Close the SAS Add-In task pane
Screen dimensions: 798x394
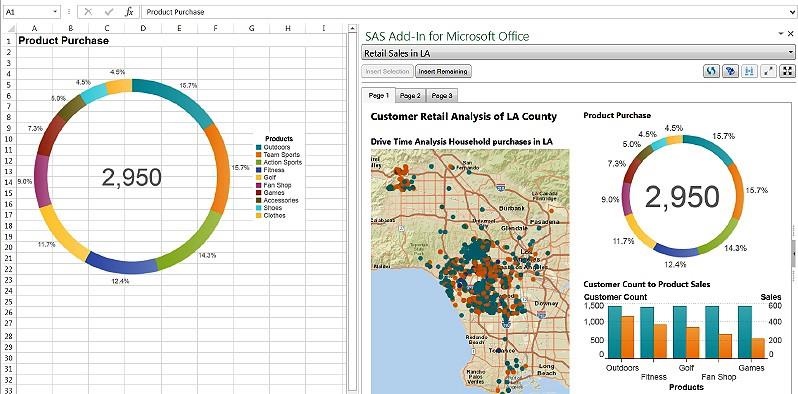click(790, 34)
